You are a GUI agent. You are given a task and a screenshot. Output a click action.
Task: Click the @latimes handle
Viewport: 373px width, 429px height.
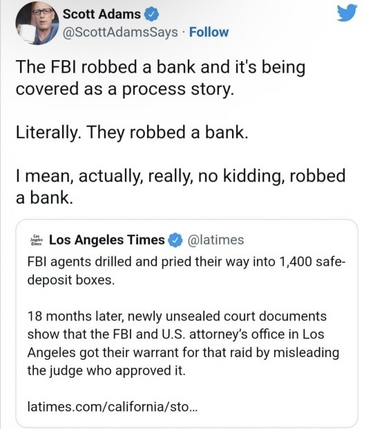coord(216,240)
